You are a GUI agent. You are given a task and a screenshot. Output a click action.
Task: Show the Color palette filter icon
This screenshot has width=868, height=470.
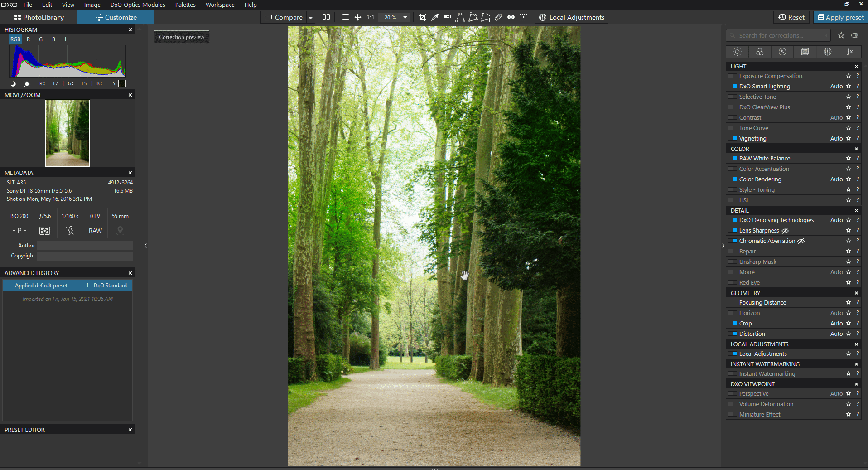click(x=760, y=52)
